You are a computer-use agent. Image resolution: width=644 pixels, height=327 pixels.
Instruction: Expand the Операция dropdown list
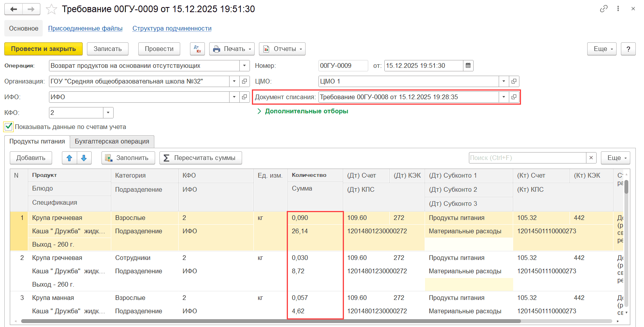(x=244, y=66)
